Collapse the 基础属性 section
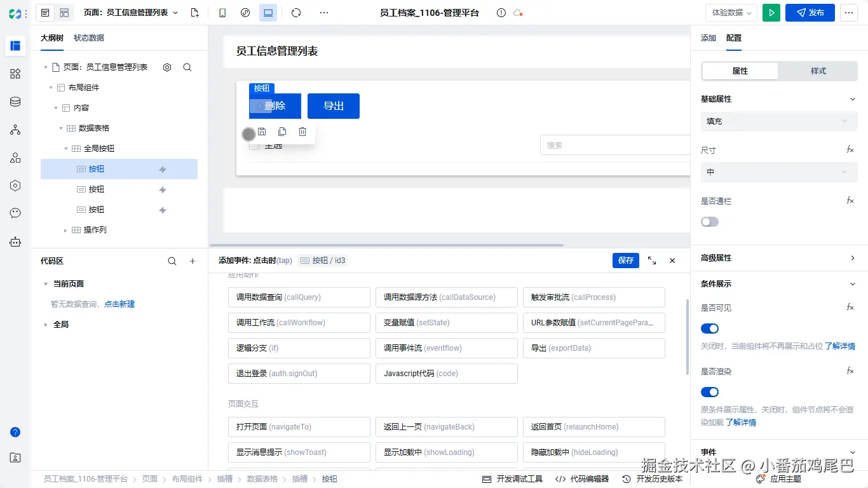868x488 pixels. pyautogui.click(x=853, y=99)
